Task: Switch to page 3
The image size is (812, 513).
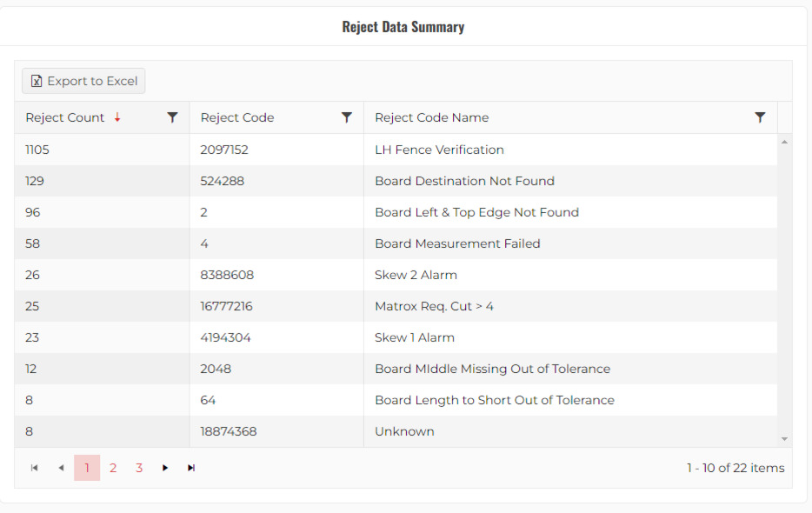Action: tap(139, 468)
